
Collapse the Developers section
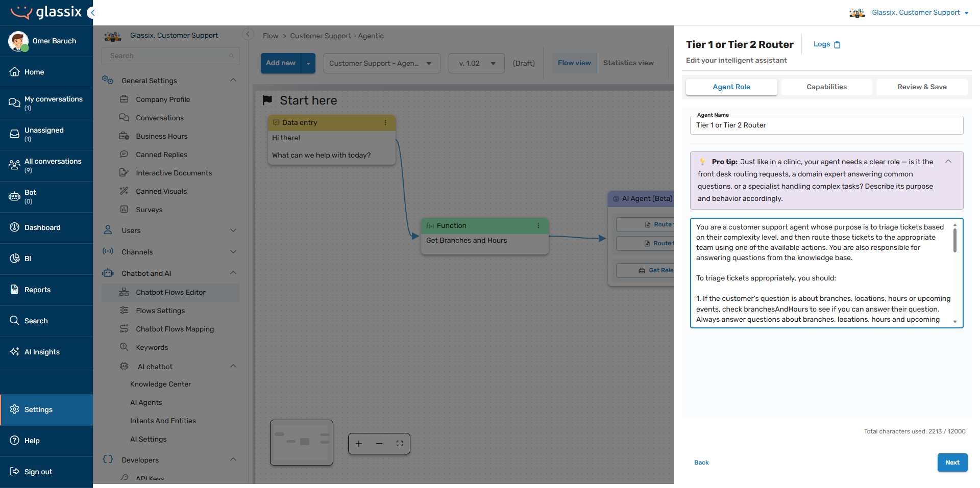(233, 460)
